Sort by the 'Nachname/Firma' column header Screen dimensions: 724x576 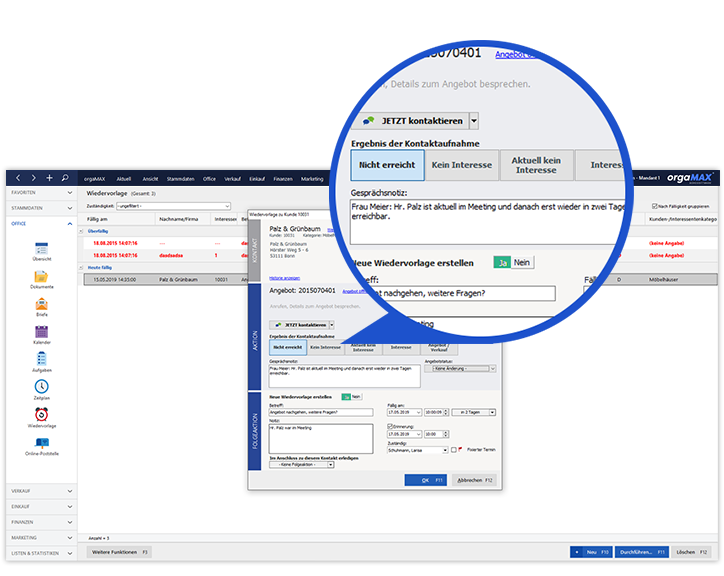pyautogui.click(x=183, y=219)
